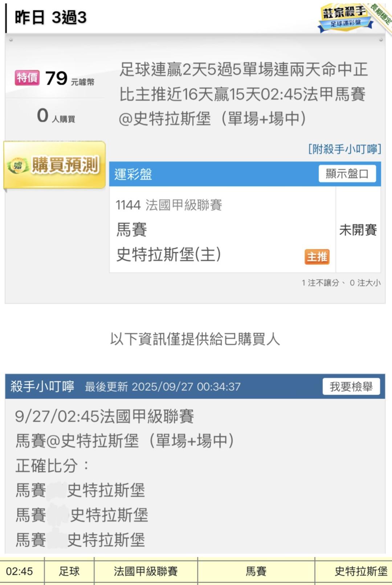The image size is (392, 585).
Task: Tap the 昨日 3過3 record heading
Action: 51,17
